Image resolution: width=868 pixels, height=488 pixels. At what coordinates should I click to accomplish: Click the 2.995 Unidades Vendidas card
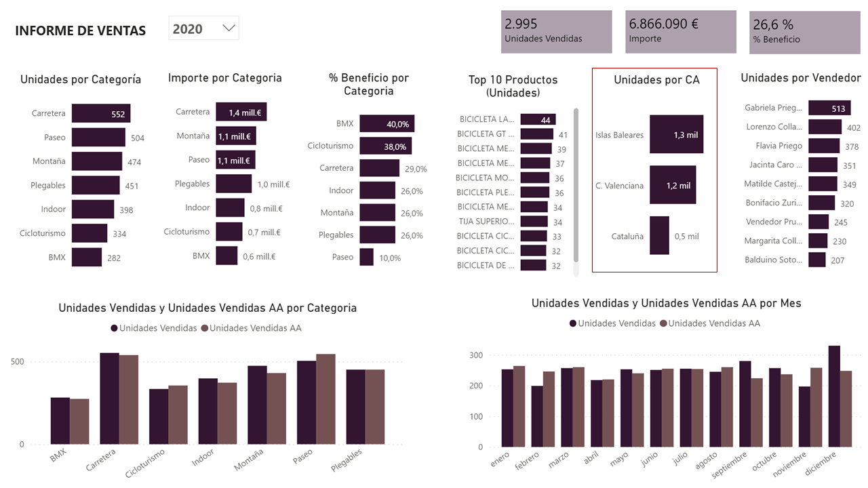coord(556,31)
